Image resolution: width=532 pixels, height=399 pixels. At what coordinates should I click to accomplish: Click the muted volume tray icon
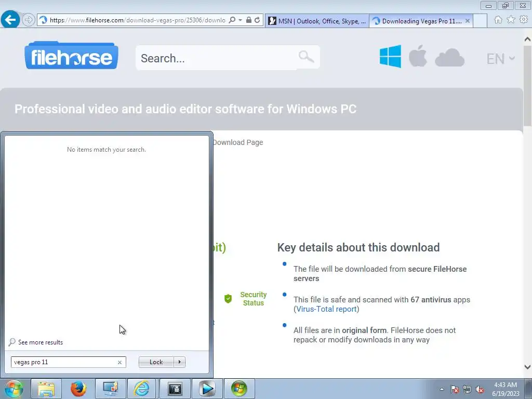[x=480, y=389]
